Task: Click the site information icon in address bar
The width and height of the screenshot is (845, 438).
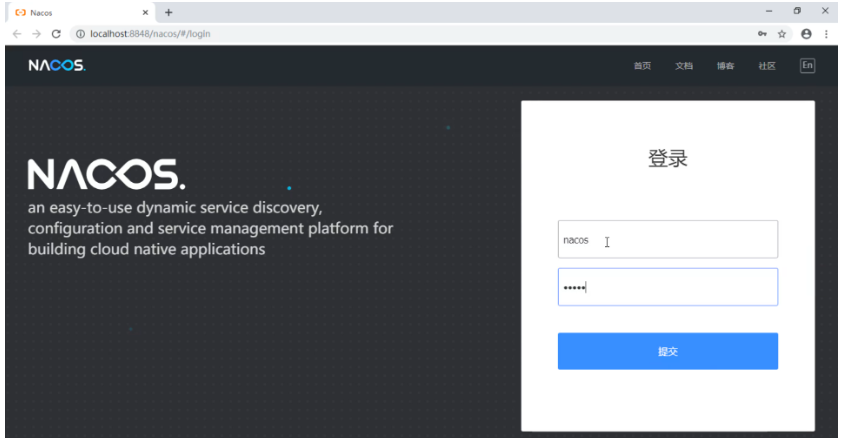Action: tap(80, 34)
